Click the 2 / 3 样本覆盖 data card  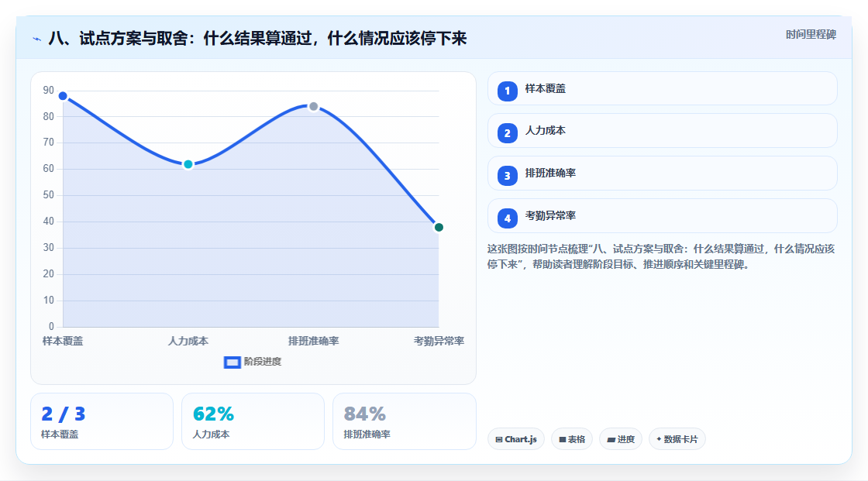click(x=102, y=421)
